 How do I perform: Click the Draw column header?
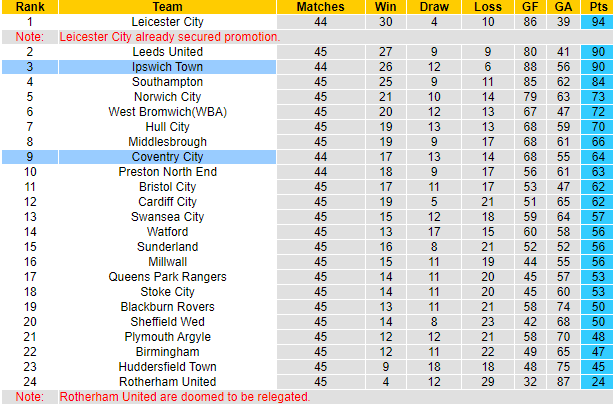click(433, 7)
